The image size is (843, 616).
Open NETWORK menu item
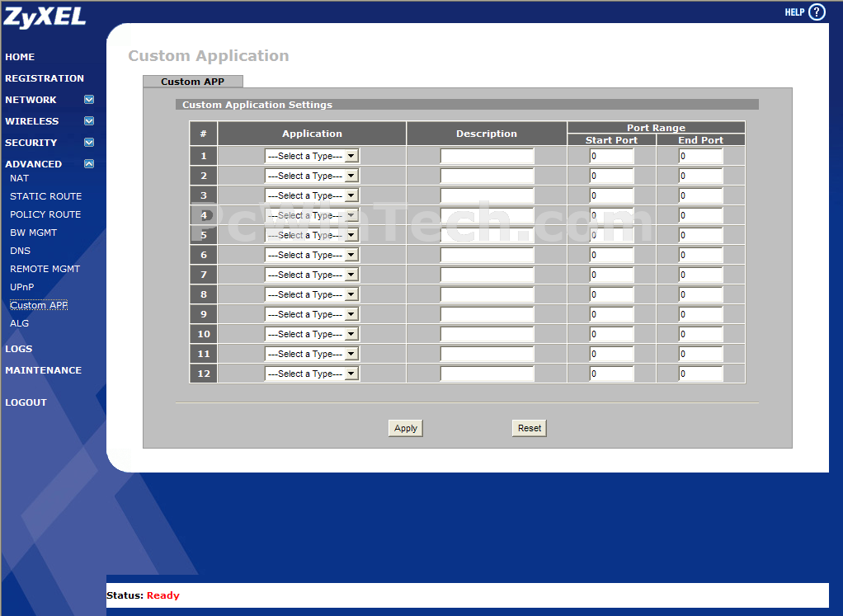[31, 100]
